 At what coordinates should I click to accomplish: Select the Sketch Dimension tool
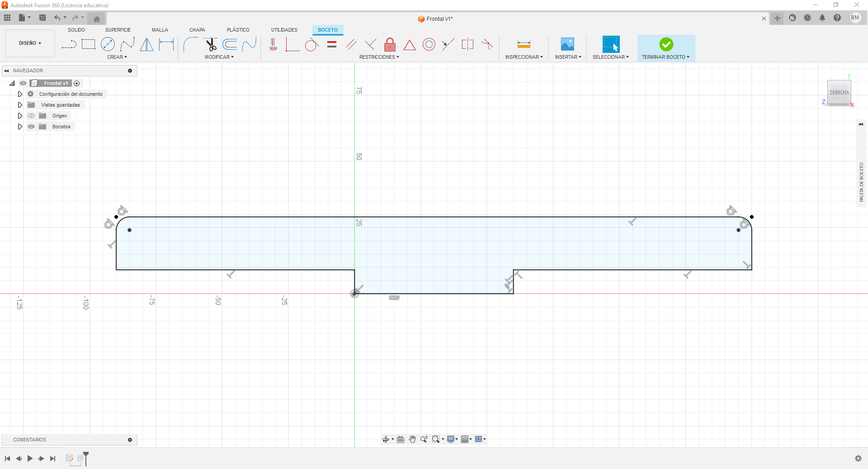(166, 44)
